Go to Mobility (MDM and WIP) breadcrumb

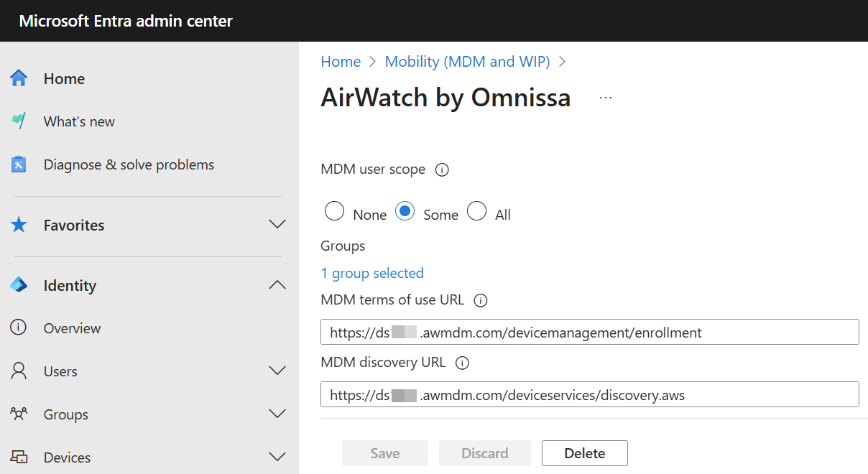click(468, 62)
